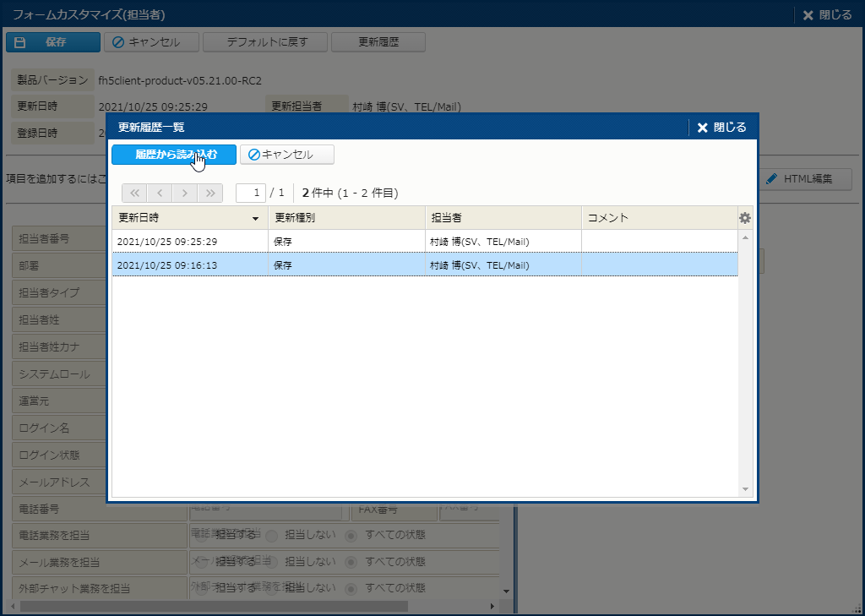Close the 更新履歴一覧 dialog with X
Image resolution: width=865 pixels, height=616 pixels.
(722, 128)
